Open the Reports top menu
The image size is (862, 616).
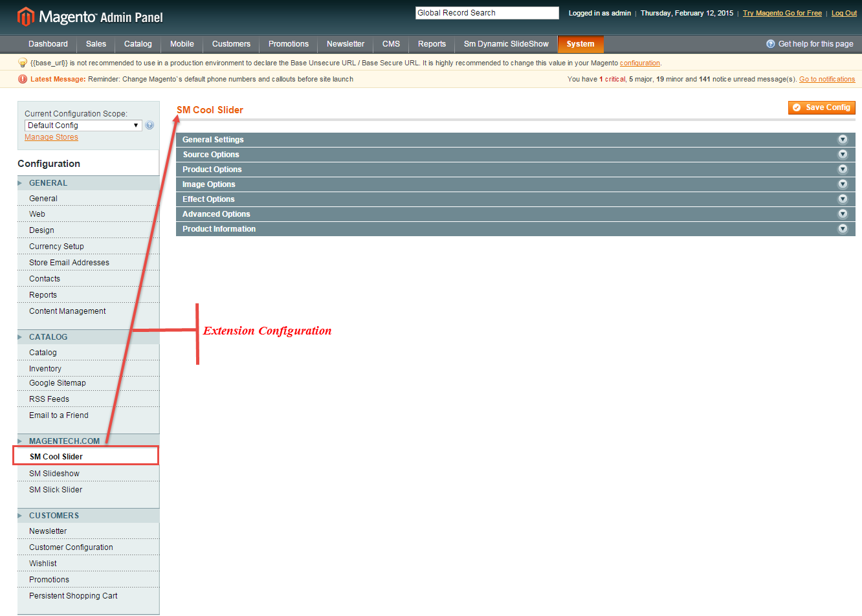pos(432,44)
